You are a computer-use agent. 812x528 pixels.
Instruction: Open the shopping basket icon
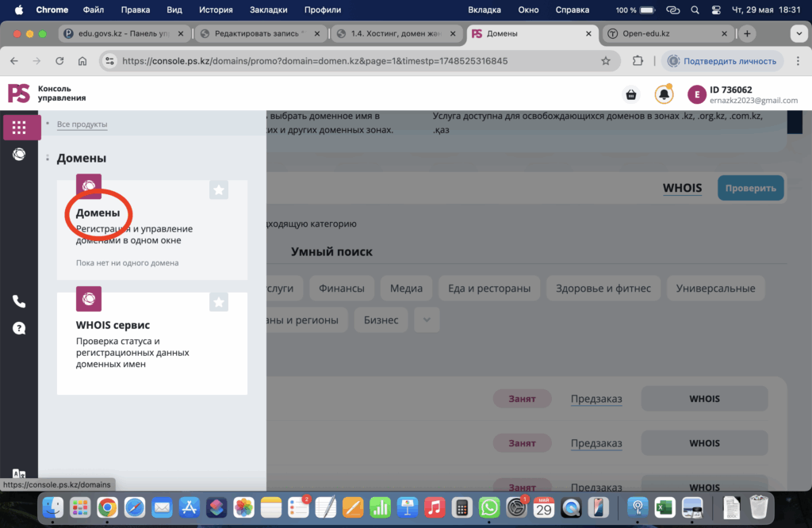(x=631, y=94)
